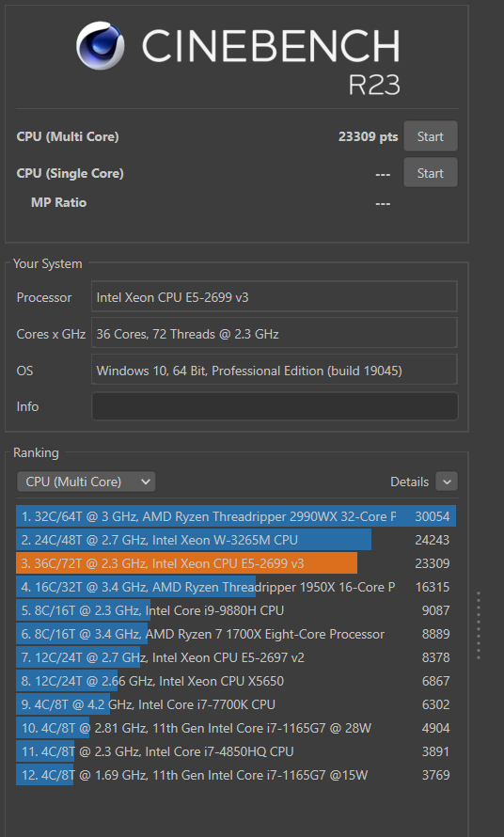The width and height of the screenshot is (504, 837).
Task: Select the Processor field showing Xeon E5-2699 v3
Action: point(275,297)
